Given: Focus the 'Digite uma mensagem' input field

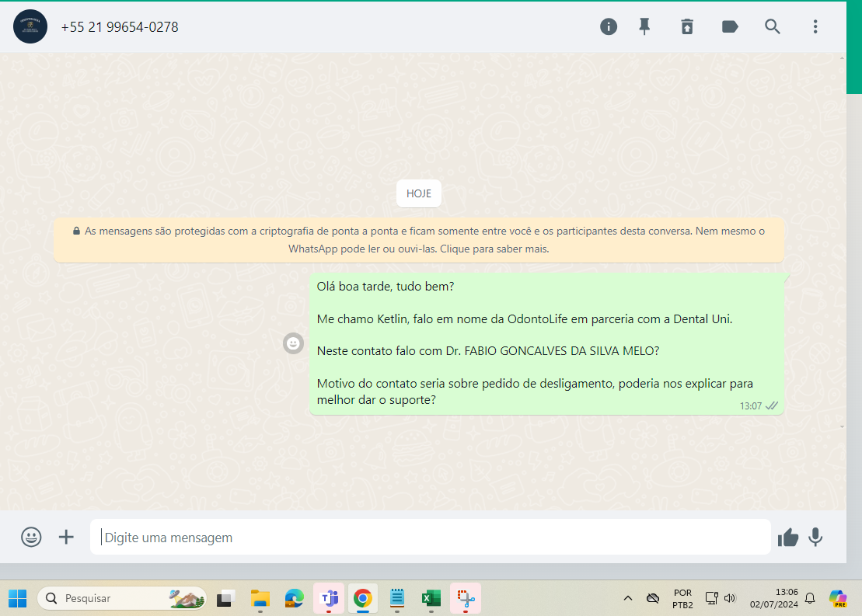Looking at the screenshot, I should tap(430, 537).
